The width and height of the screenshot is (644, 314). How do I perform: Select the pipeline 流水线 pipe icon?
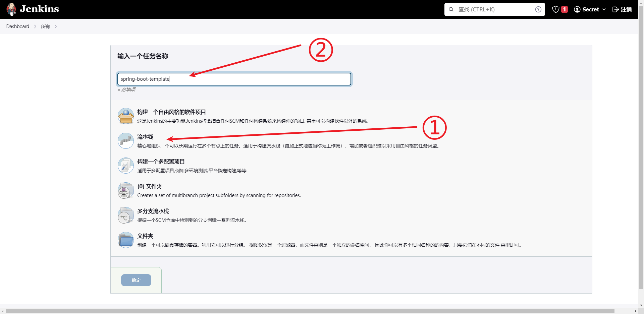(x=126, y=141)
